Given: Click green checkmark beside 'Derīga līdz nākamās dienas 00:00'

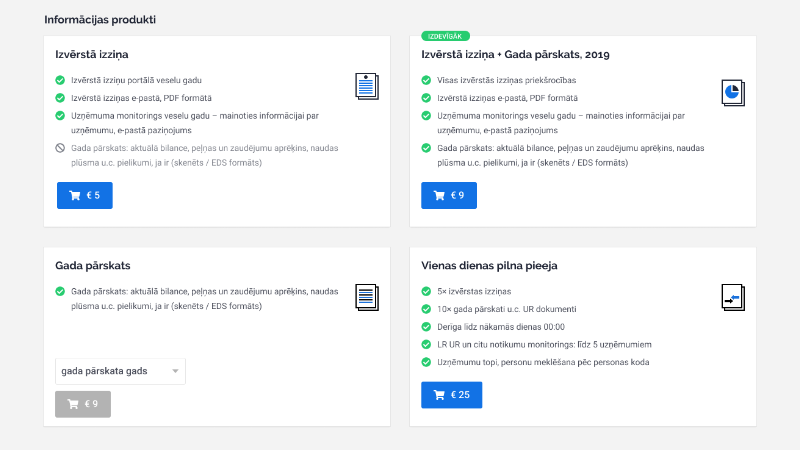Looking at the screenshot, I should tap(427, 326).
